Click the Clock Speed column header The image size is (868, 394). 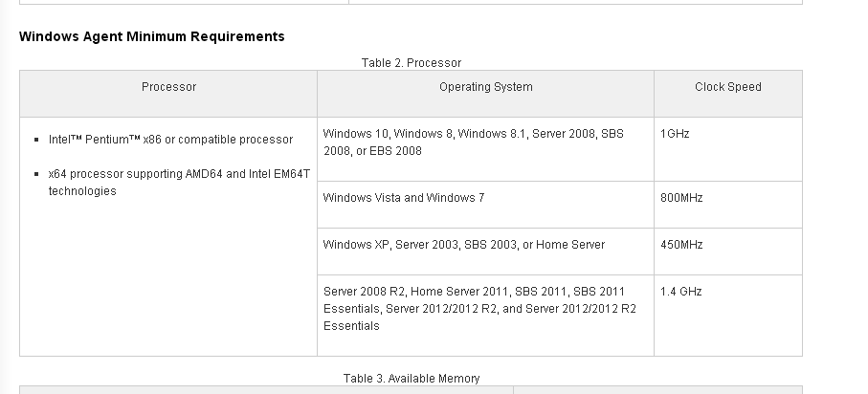728,87
